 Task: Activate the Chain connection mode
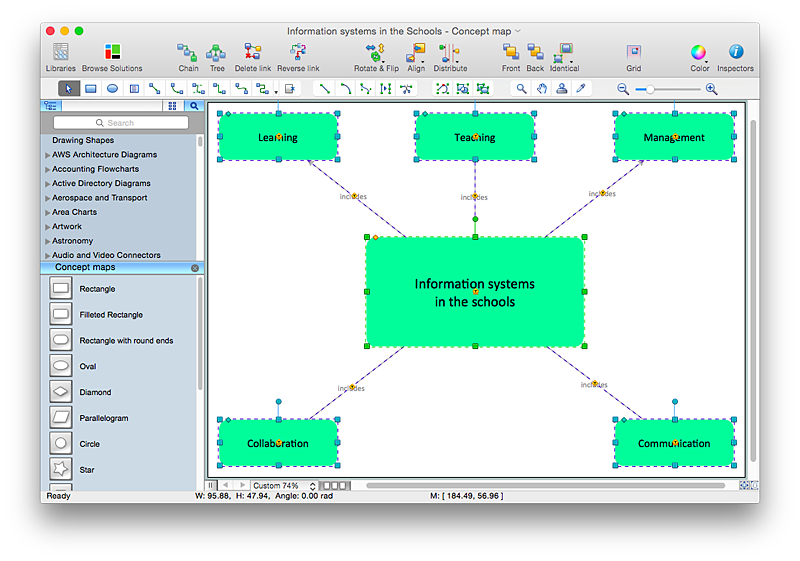[188, 58]
